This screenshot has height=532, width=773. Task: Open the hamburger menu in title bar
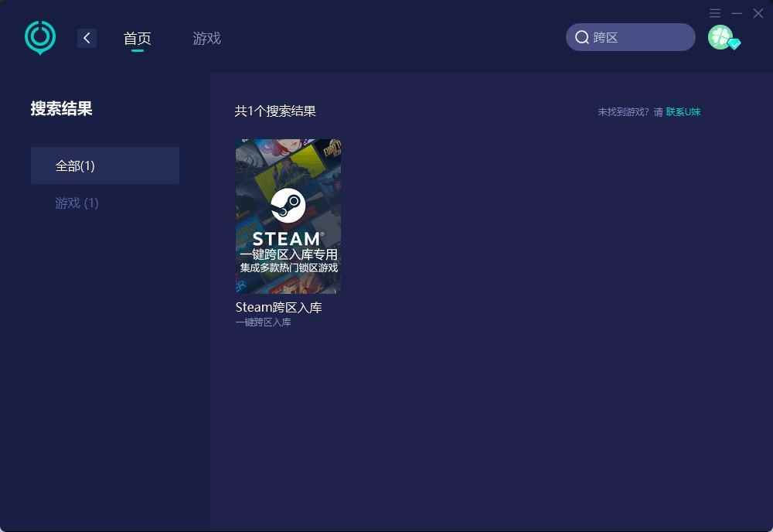715,13
